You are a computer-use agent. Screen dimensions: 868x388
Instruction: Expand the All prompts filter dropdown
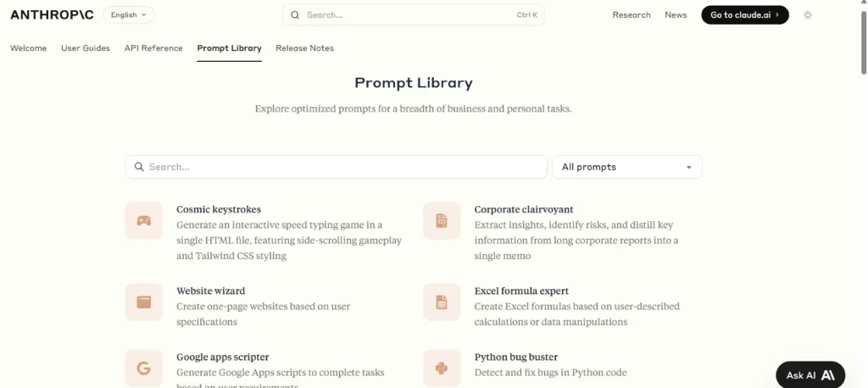click(626, 167)
